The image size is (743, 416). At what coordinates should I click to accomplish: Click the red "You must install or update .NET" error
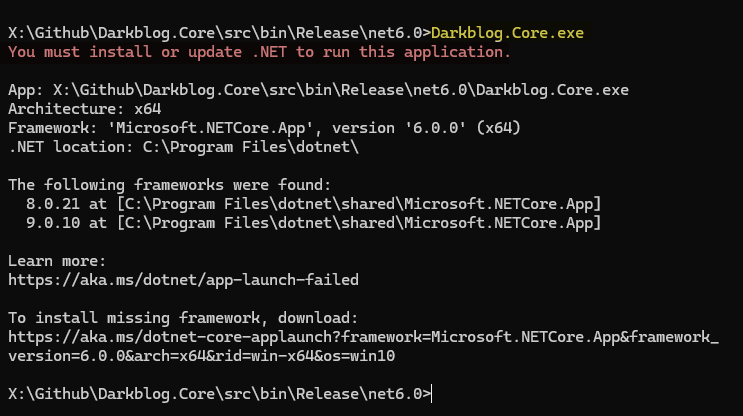pyautogui.click(x=259, y=51)
